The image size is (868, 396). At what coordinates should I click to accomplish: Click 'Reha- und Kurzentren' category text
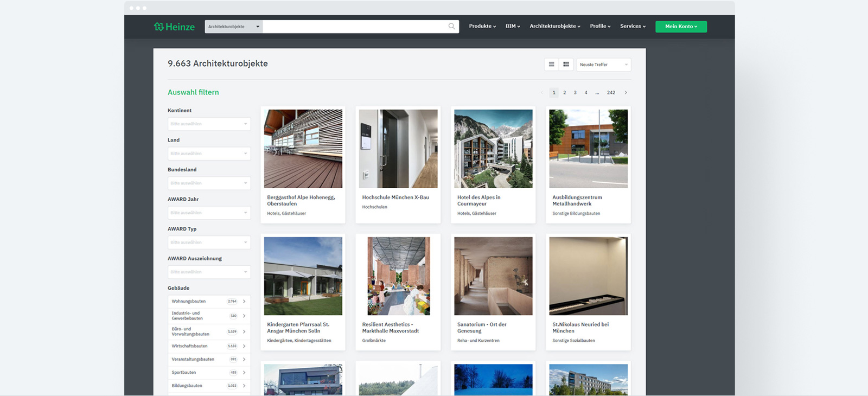point(478,341)
